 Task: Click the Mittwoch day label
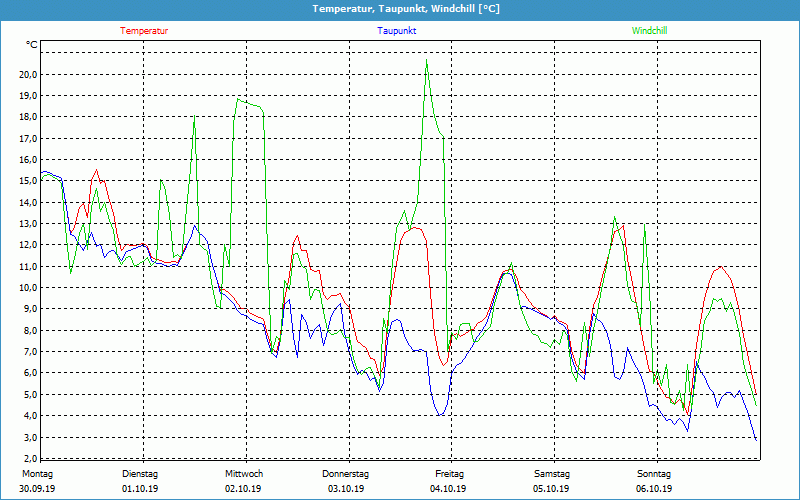pos(244,474)
